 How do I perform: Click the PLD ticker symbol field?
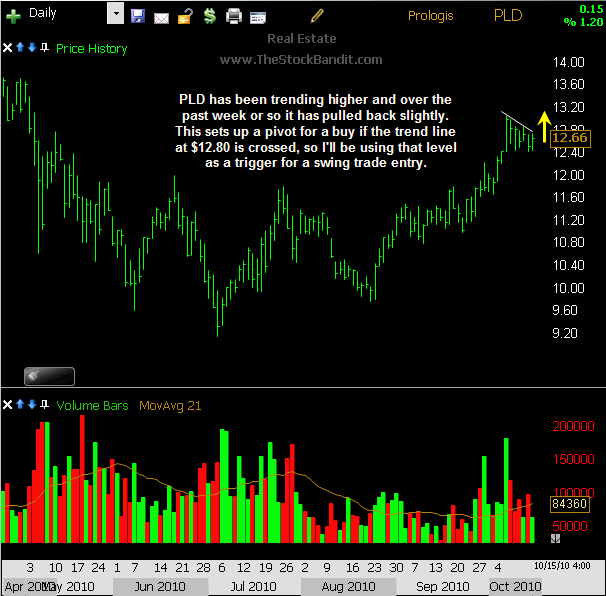pos(508,16)
